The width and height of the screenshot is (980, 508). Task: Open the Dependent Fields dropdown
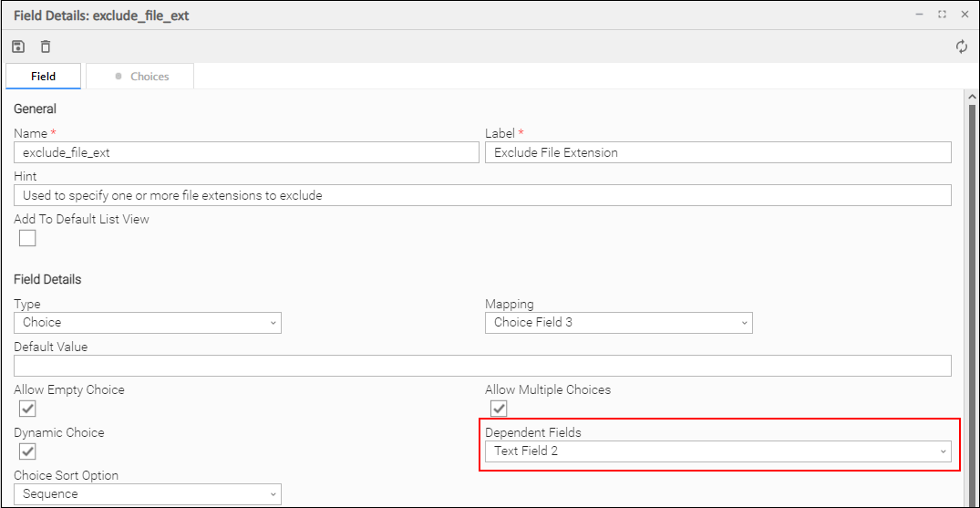point(717,451)
